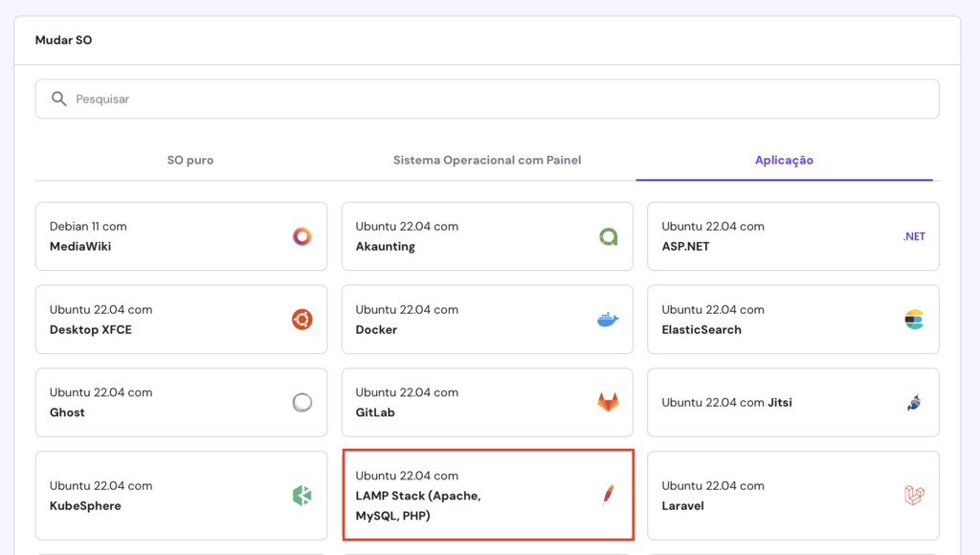Click the ElasticSearch logo icon
980x555 pixels.
tap(915, 319)
